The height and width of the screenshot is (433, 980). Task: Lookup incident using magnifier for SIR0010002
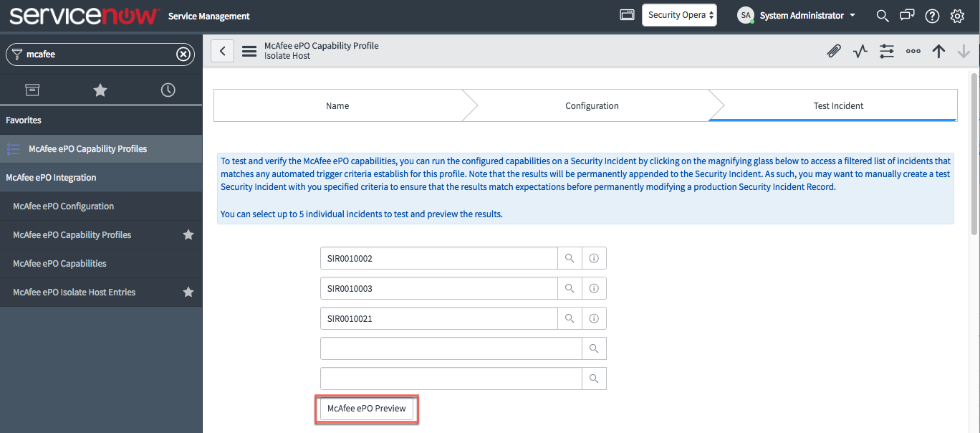[x=570, y=258]
